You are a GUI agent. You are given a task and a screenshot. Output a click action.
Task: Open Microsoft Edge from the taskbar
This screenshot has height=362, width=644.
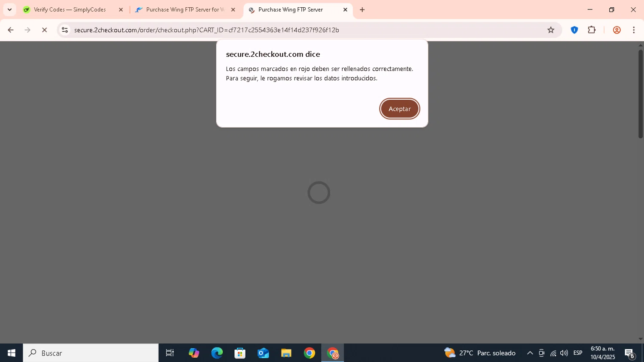(217, 353)
